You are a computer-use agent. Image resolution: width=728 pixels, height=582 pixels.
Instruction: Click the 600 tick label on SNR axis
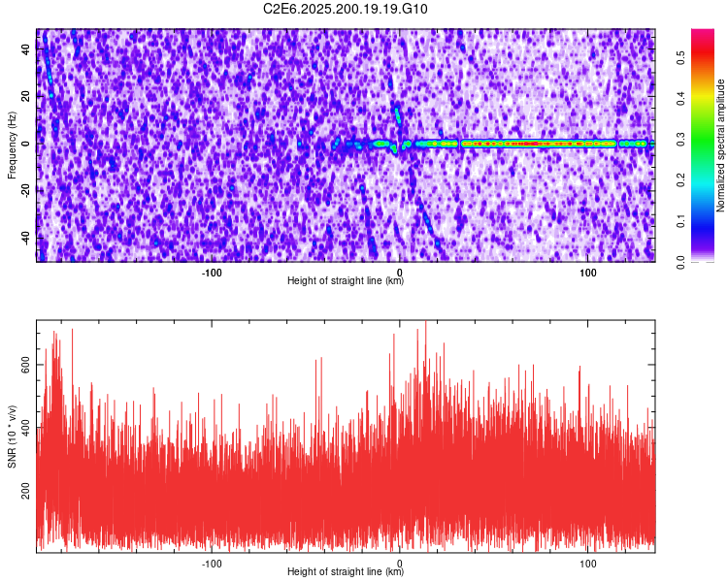pyautogui.click(x=26, y=365)
